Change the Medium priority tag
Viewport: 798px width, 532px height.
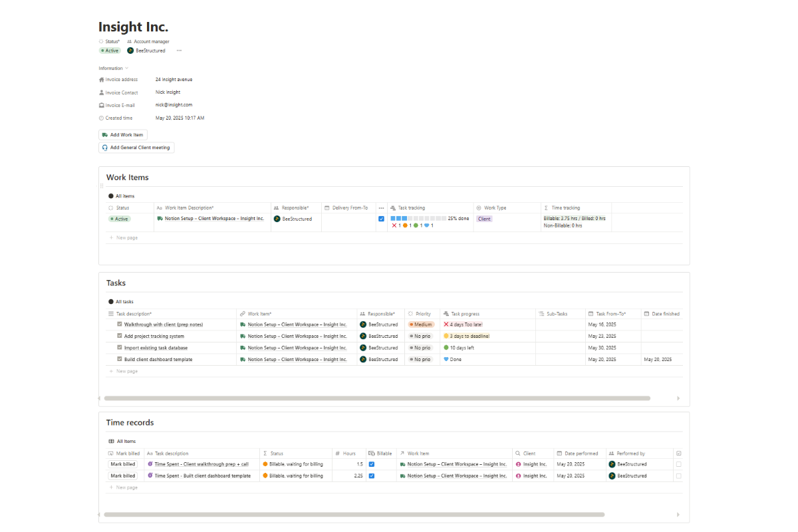[x=421, y=325]
